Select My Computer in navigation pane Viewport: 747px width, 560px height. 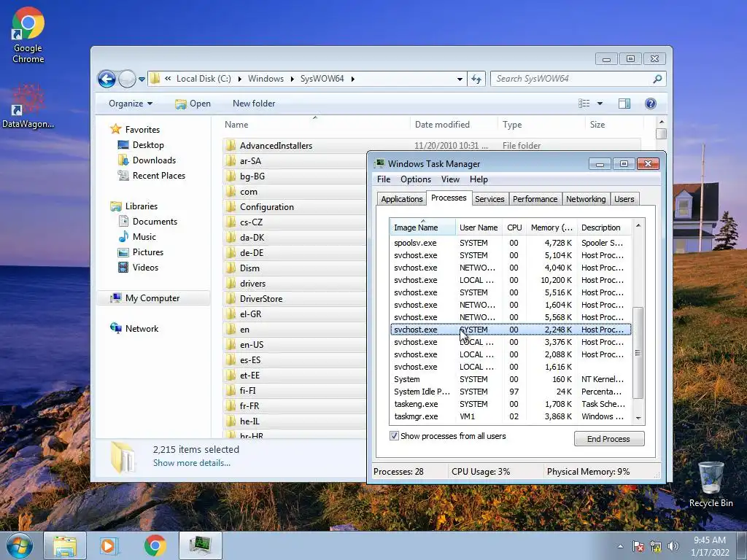click(x=152, y=298)
